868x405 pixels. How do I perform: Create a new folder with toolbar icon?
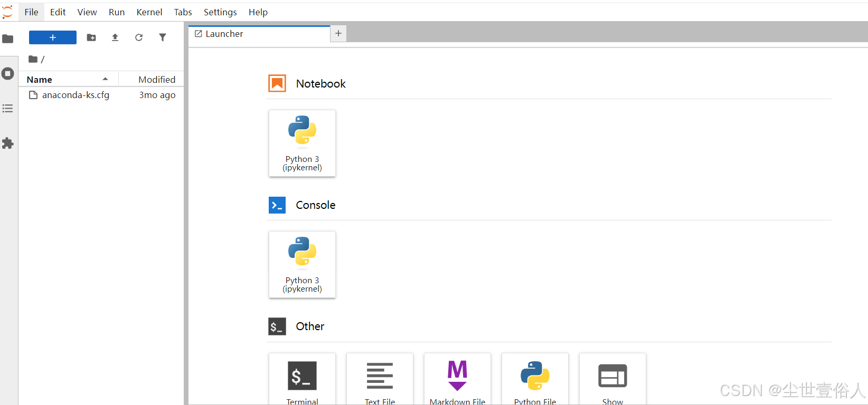tap(91, 37)
